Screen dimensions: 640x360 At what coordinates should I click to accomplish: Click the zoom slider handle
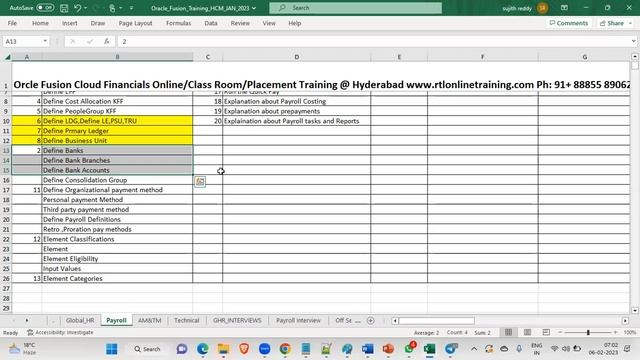pyautogui.click(x=588, y=333)
